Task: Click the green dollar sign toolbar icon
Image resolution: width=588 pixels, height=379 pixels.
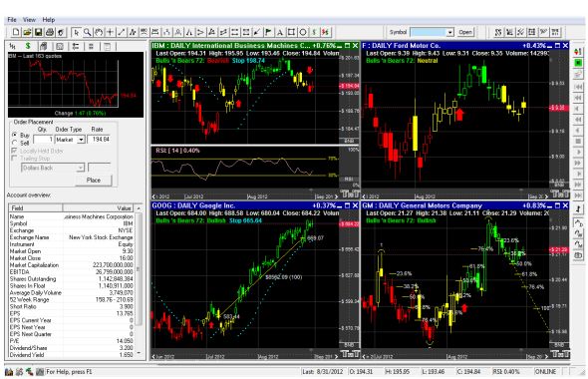Action: [x=314, y=32]
